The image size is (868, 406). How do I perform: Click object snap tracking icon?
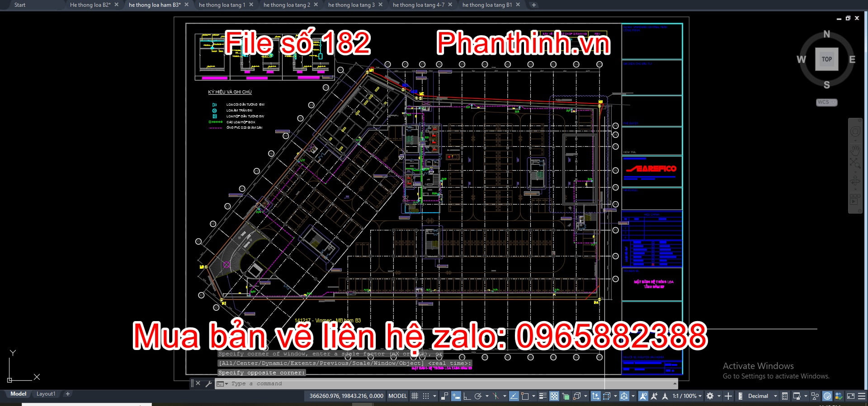514,396
